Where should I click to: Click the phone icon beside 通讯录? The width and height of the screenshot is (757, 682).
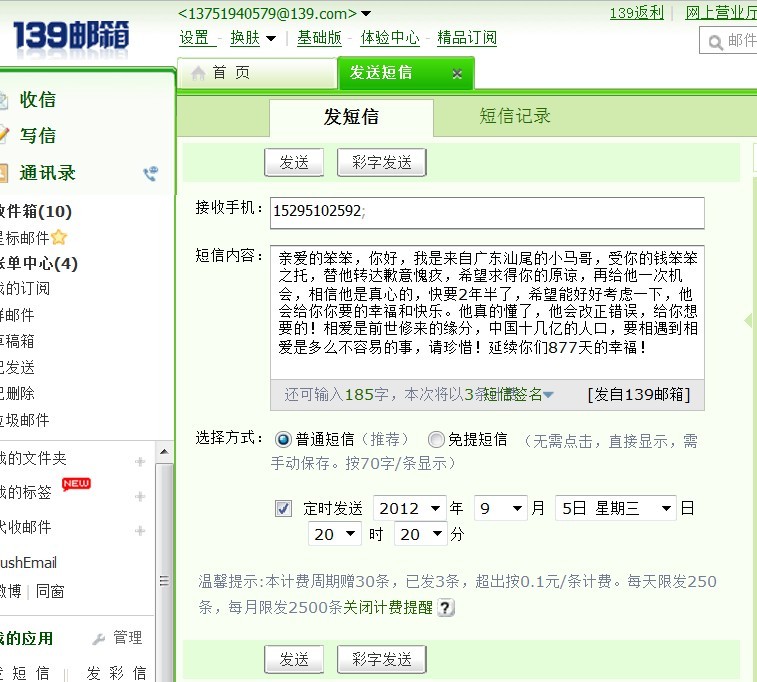(151, 173)
